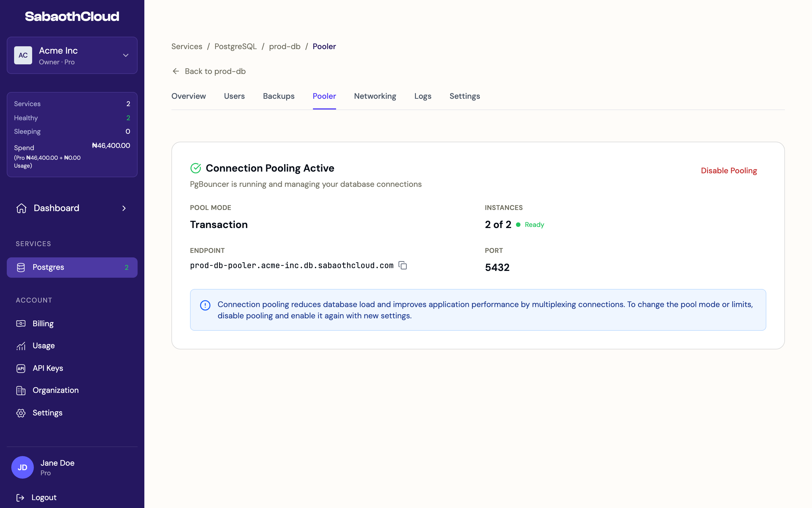Viewport: 812px width, 508px height.
Task: Expand the Acme Inc organization switcher
Action: click(x=126, y=55)
